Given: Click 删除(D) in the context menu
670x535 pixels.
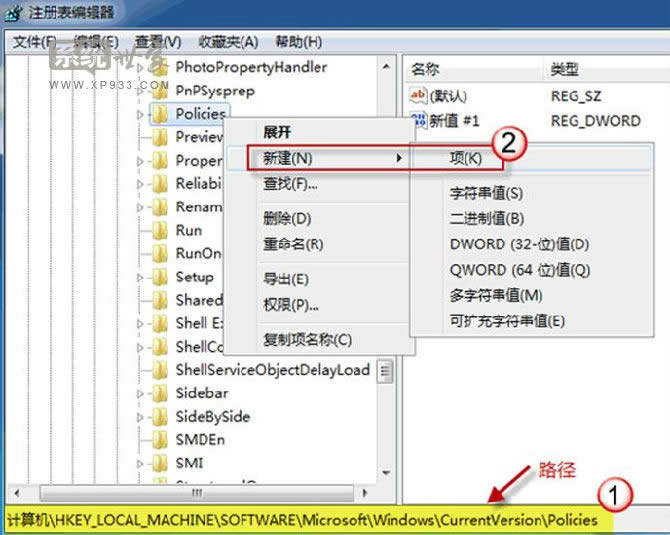Looking at the screenshot, I should [287, 218].
